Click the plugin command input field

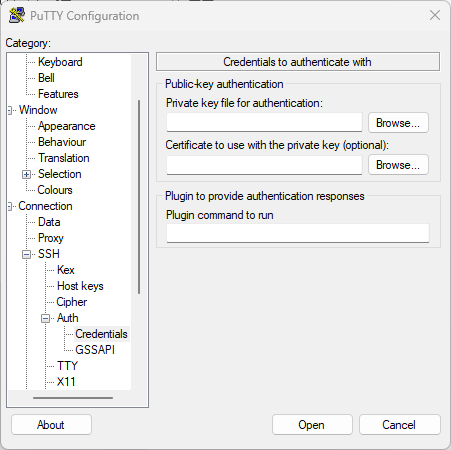pos(298,233)
